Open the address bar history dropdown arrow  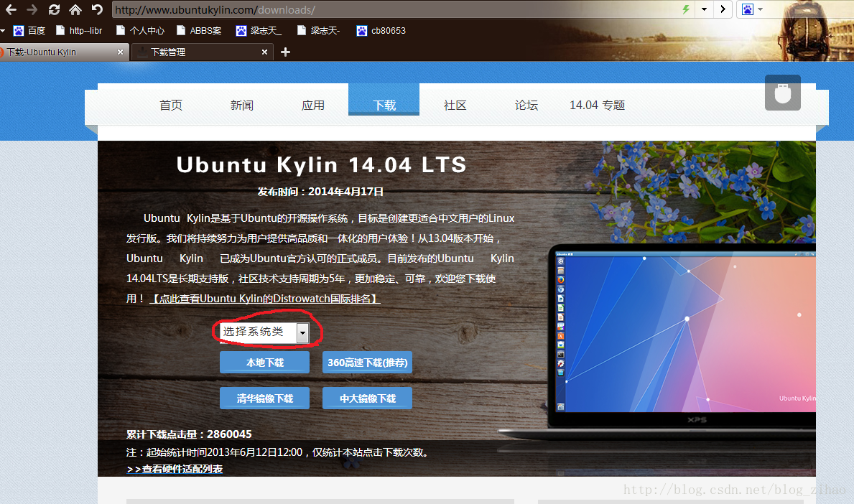(704, 9)
